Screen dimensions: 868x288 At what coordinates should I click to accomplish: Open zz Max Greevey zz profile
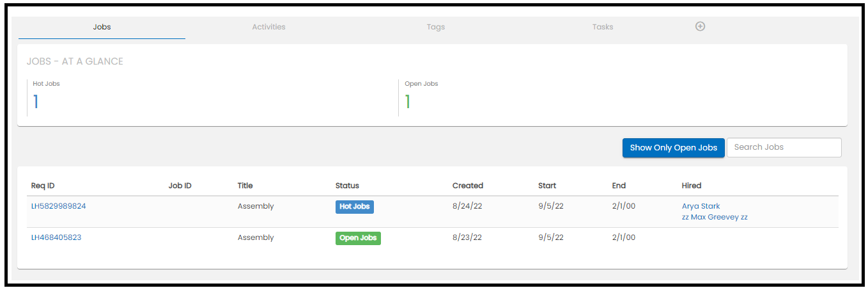(714, 217)
